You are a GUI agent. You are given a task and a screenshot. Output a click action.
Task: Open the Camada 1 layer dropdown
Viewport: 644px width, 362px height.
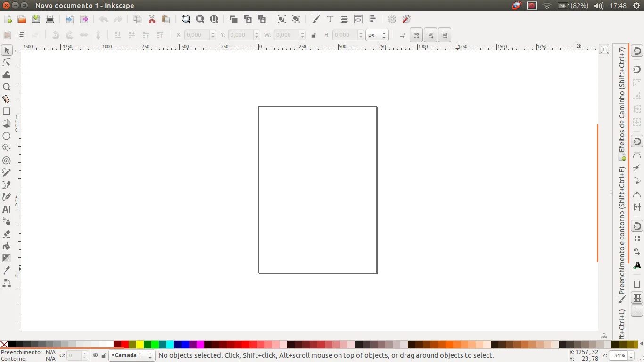pyautogui.click(x=132, y=355)
